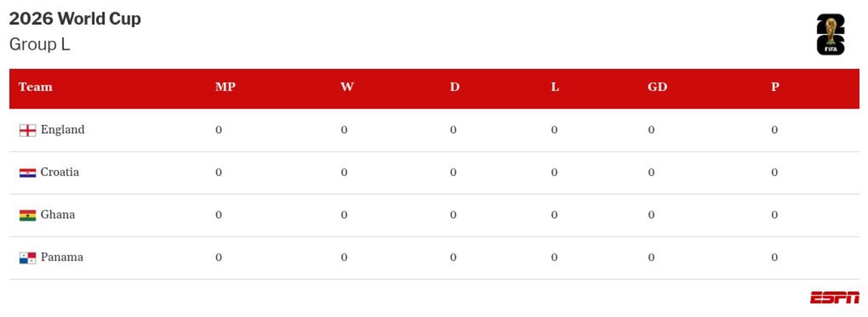
Task: Click the England flag icon
Action: [x=28, y=130]
